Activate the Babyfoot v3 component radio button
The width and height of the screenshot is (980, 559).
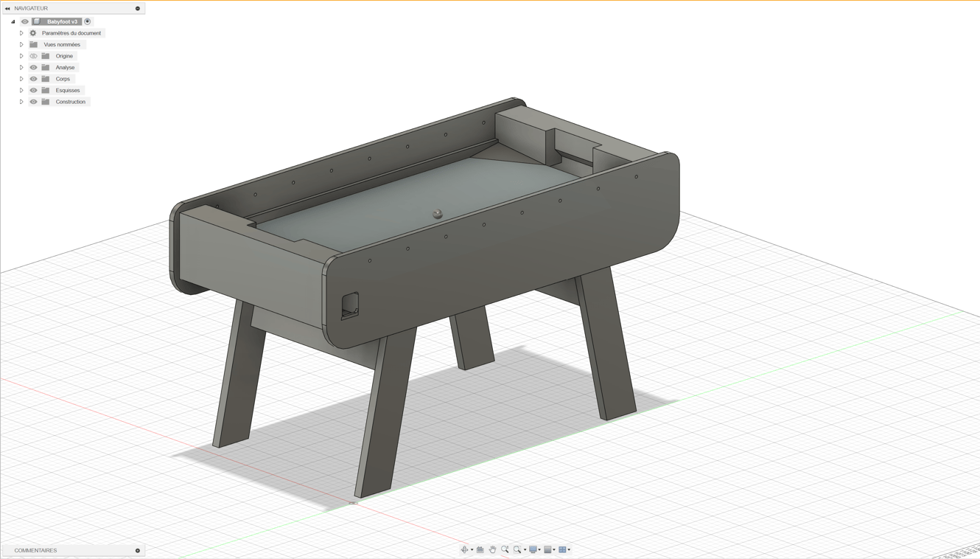[x=87, y=21]
